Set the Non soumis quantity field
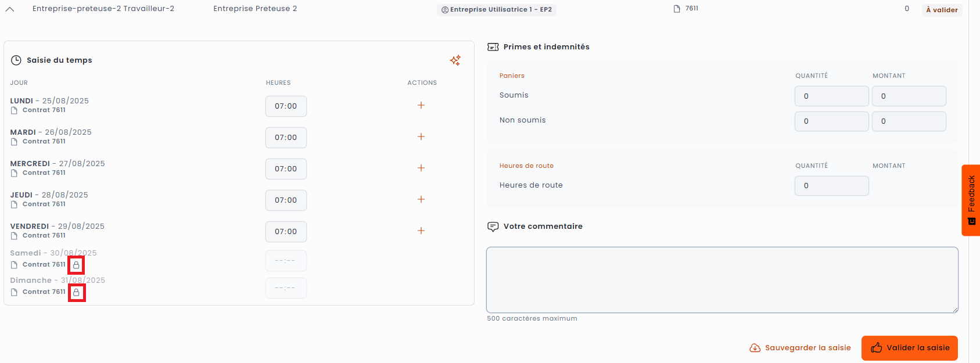The width and height of the screenshot is (980, 363). pos(832,121)
